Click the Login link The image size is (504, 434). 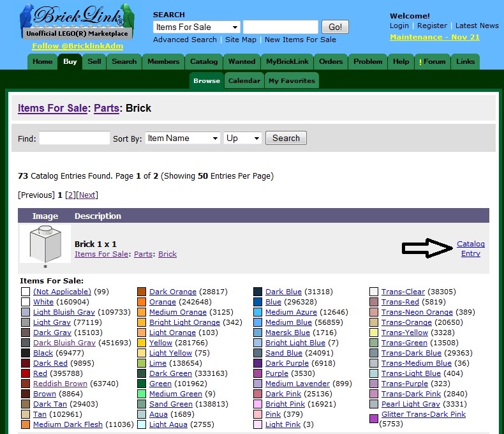pyautogui.click(x=399, y=26)
